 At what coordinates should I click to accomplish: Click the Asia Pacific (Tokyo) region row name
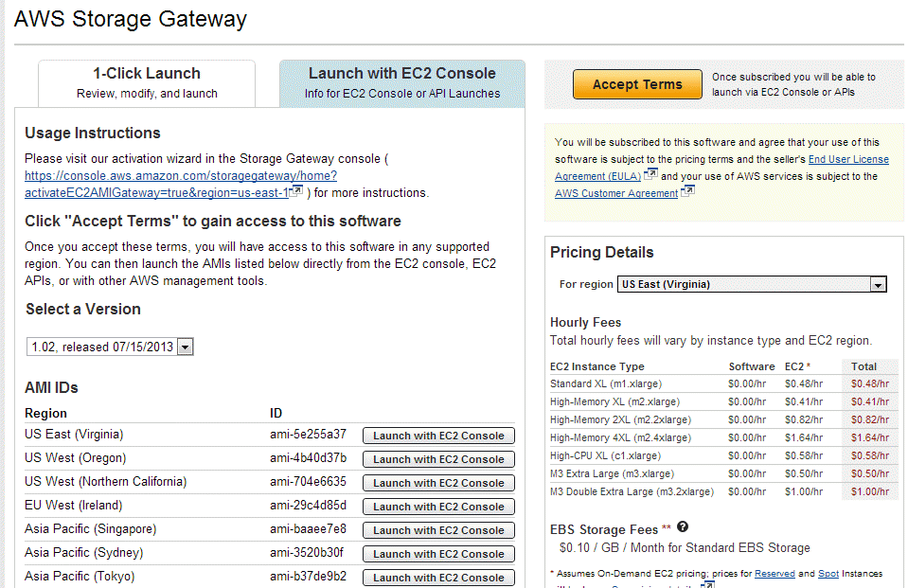click(80, 577)
